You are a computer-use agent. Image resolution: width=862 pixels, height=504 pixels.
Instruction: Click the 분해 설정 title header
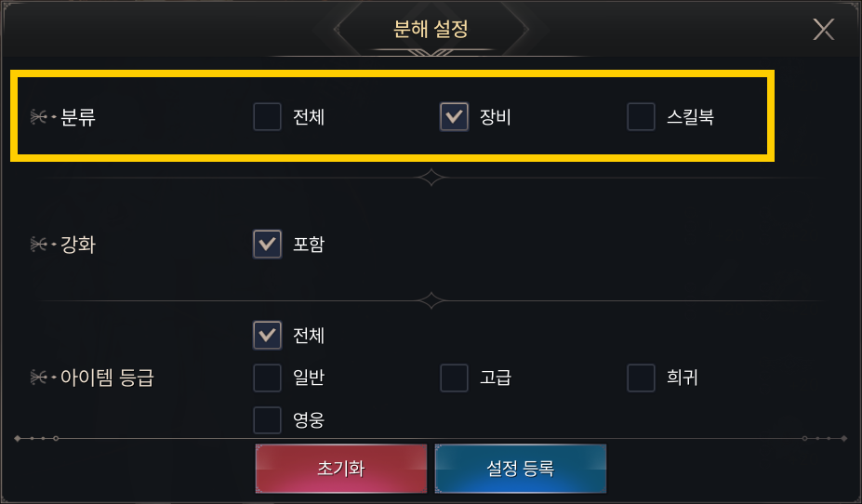[x=430, y=29]
